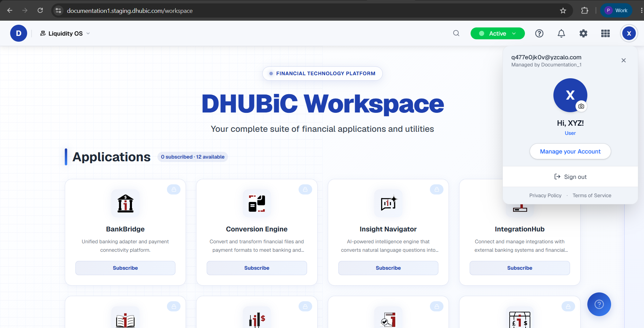Click the 'Managed by Documentation_1' text
The height and width of the screenshot is (328, 644).
[x=546, y=65]
